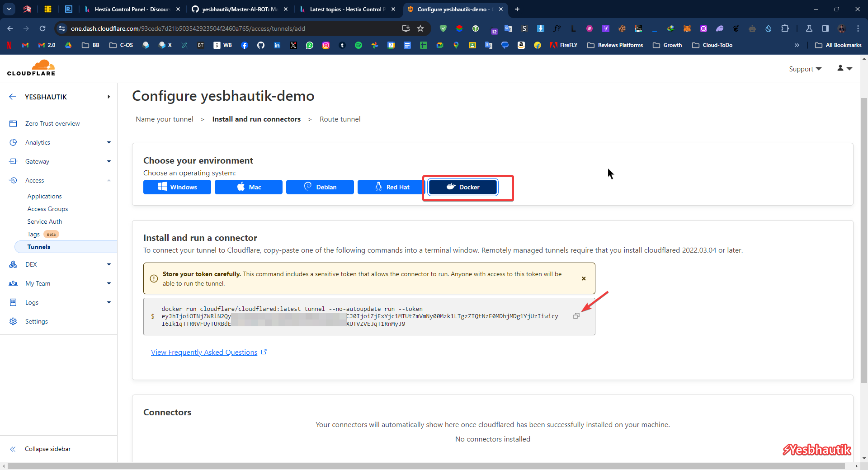868x470 pixels.
Task: Open the browser side panel
Action: click(826, 28)
